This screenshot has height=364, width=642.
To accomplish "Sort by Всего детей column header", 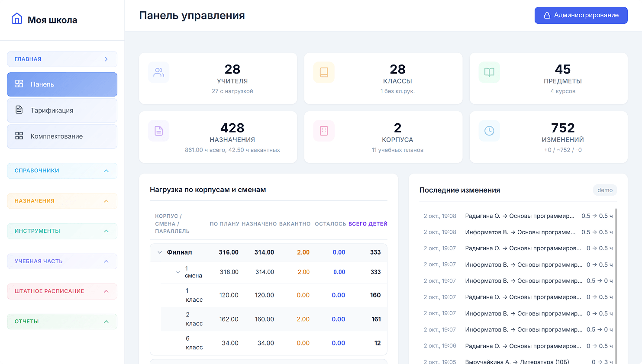I will pos(368,224).
